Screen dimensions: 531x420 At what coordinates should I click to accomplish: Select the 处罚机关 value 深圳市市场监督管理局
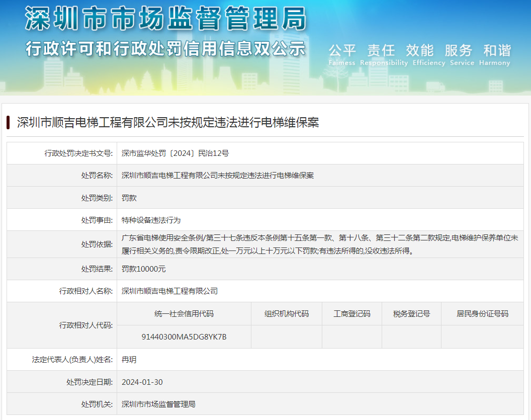pos(158,404)
